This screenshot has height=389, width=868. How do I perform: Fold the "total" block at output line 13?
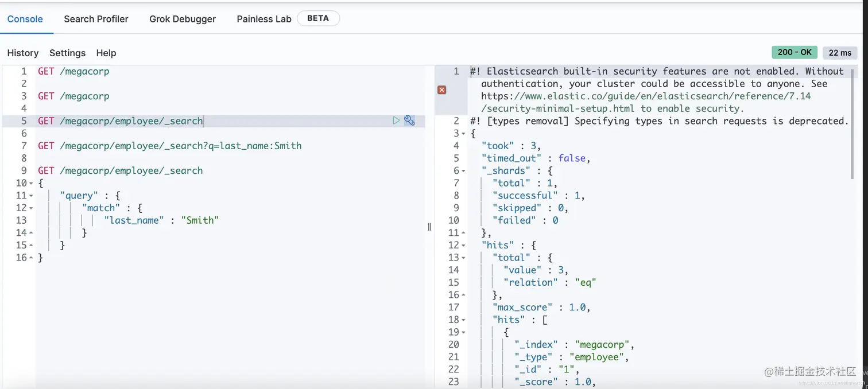tap(464, 258)
